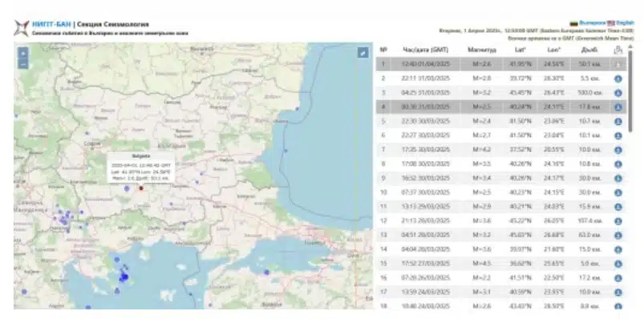
Task: Select the 17:52 27/03/2025 event time
Action: click(426, 264)
